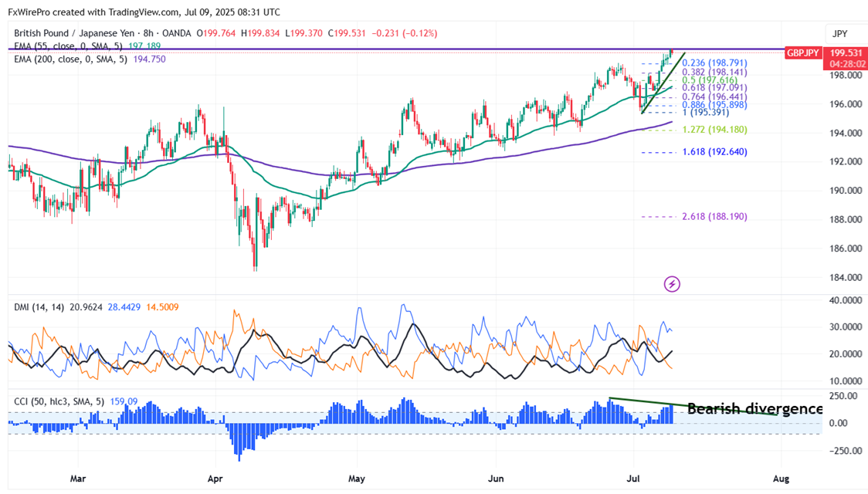The height and width of the screenshot is (494, 868).
Task: Click the CCI value 159.09
Action: point(124,401)
